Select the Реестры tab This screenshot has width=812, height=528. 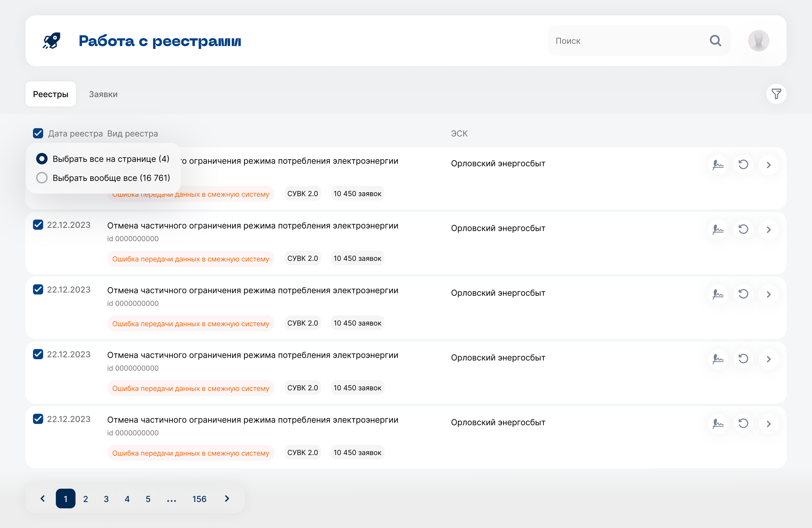pyautogui.click(x=51, y=94)
